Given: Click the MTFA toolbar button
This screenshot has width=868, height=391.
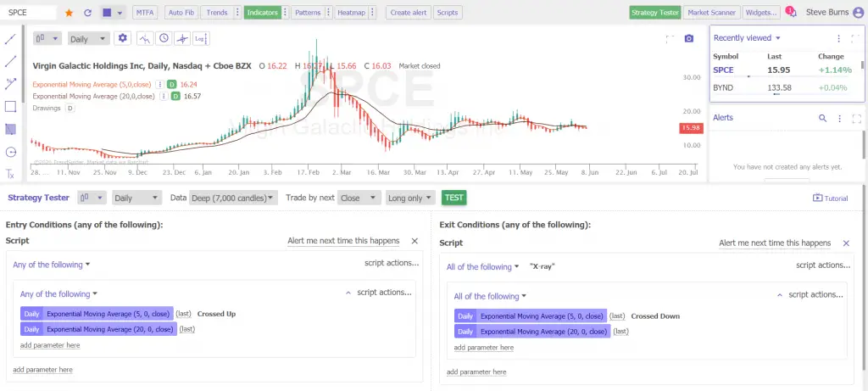Looking at the screenshot, I should pyautogui.click(x=146, y=12).
